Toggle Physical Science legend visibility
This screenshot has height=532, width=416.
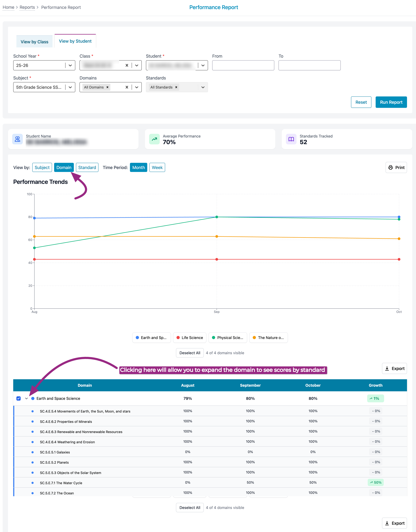[x=228, y=338]
